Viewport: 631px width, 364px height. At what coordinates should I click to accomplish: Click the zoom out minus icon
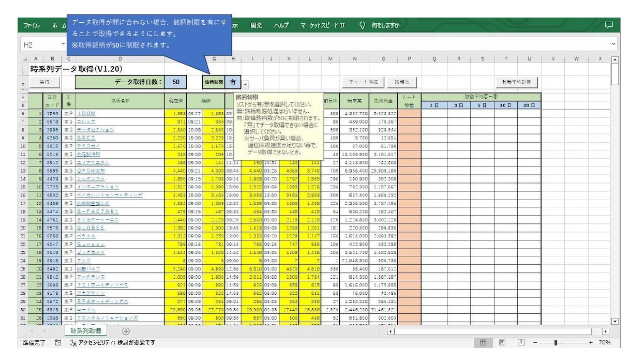pyautogui.click(x=535, y=342)
